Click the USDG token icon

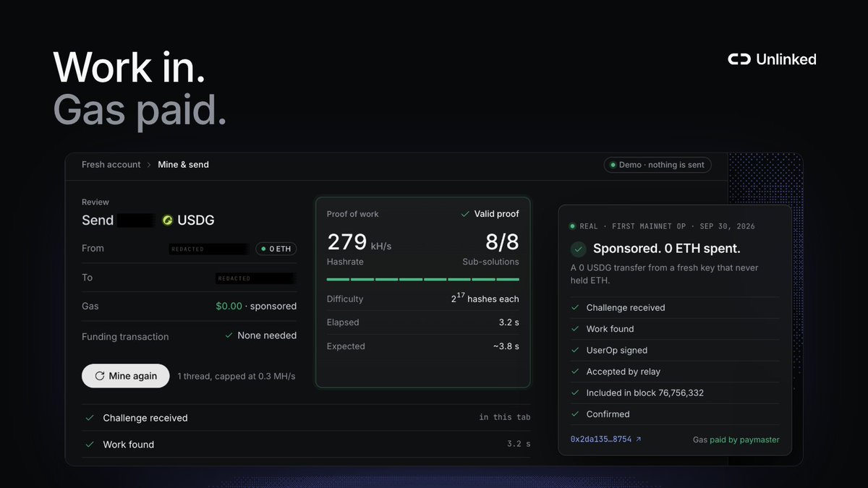(x=168, y=221)
